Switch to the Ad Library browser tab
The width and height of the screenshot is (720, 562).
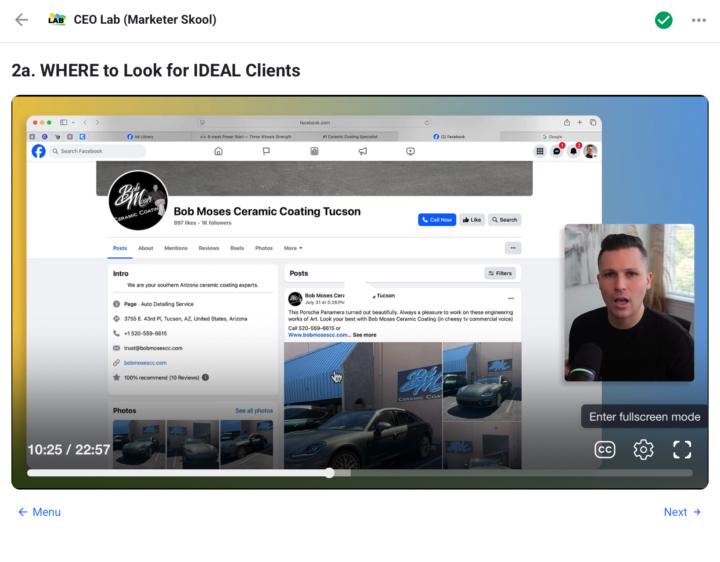click(140, 136)
